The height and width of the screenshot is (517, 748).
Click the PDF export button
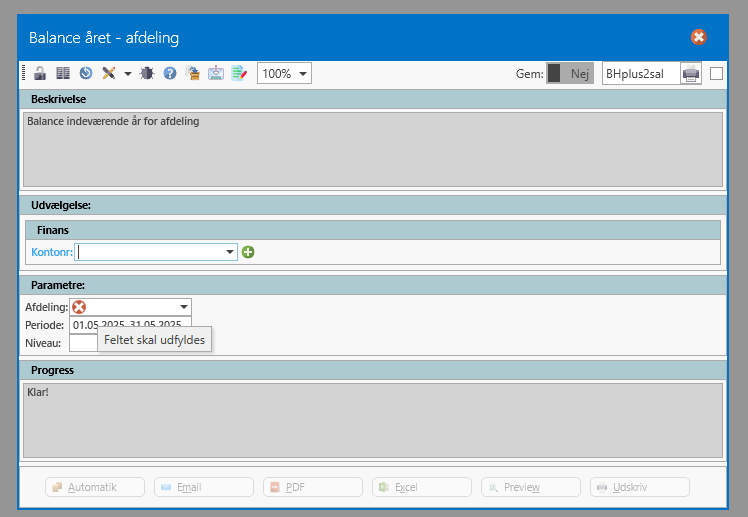(x=313, y=487)
